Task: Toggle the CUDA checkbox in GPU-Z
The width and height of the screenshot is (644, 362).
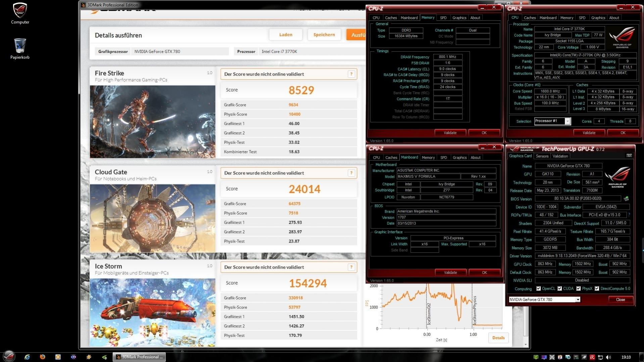Action: tap(559, 289)
